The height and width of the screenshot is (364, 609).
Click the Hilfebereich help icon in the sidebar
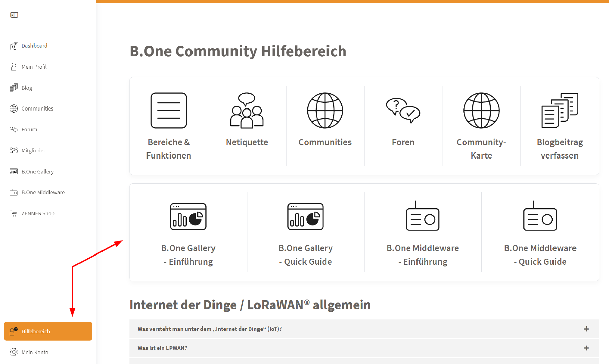click(14, 331)
